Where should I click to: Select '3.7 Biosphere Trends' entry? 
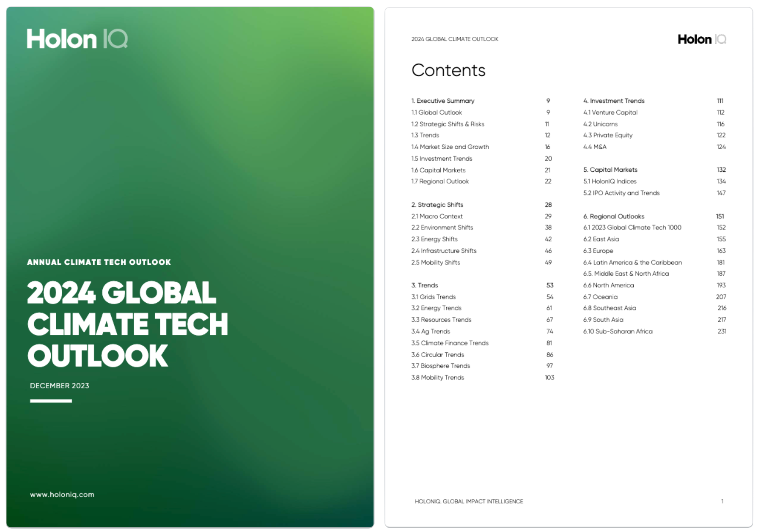click(441, 366)
